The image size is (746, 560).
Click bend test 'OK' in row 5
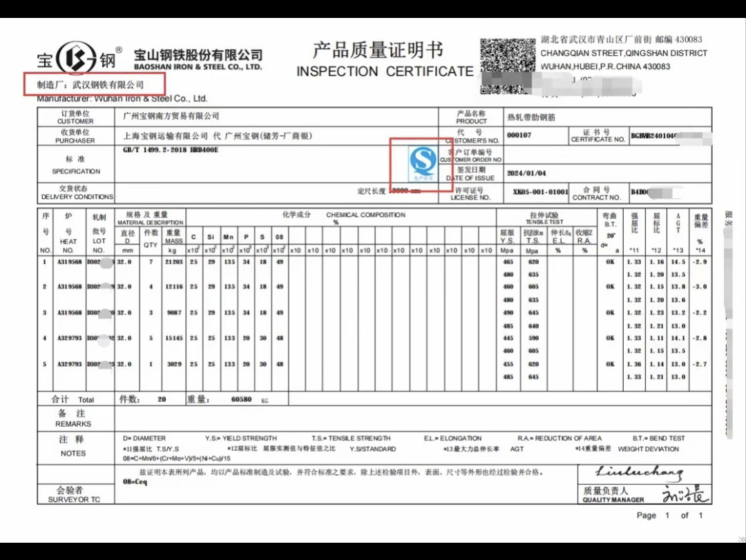click(610, 365)
